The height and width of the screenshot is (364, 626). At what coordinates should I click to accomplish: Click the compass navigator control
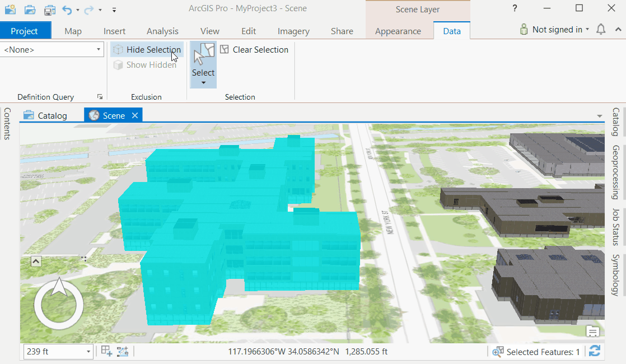[58, 304]
